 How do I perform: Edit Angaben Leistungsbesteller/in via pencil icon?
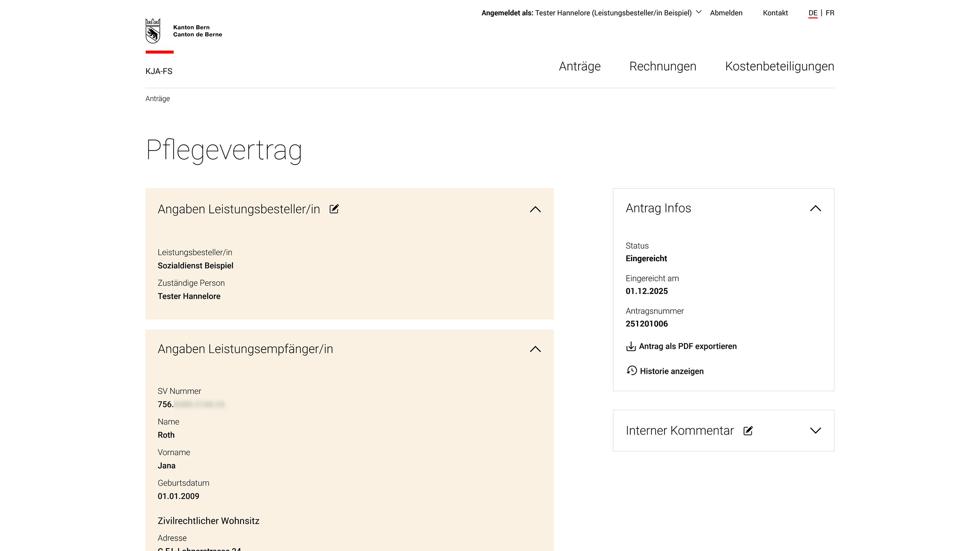point(334,209)
